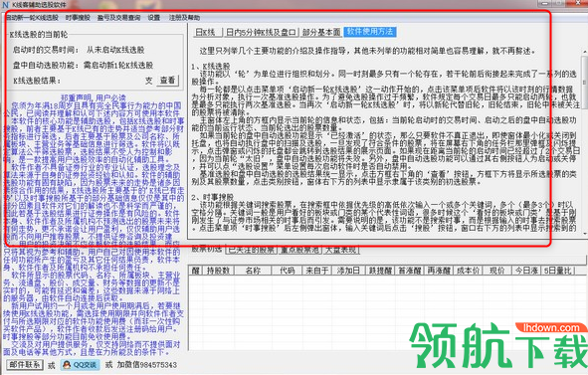Sort by the 再涨醒 column header
This screenshot has height=375, width=588.
(439, 271)
